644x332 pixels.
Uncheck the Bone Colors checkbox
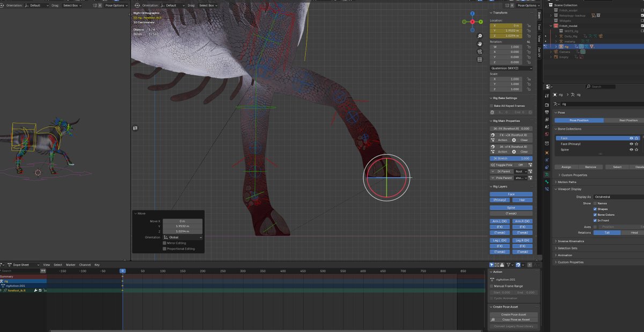pos(595,214)
